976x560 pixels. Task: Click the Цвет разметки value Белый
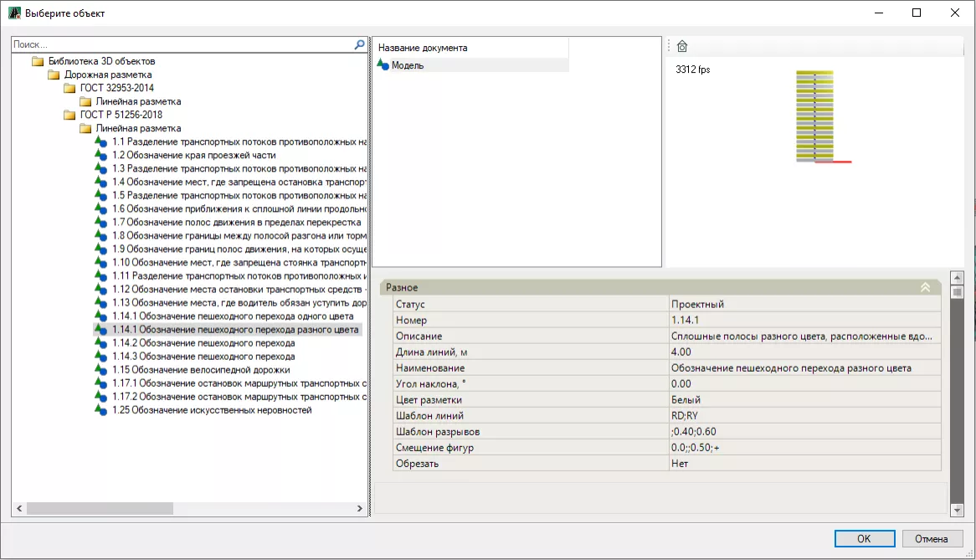click(x=686, y=400)
